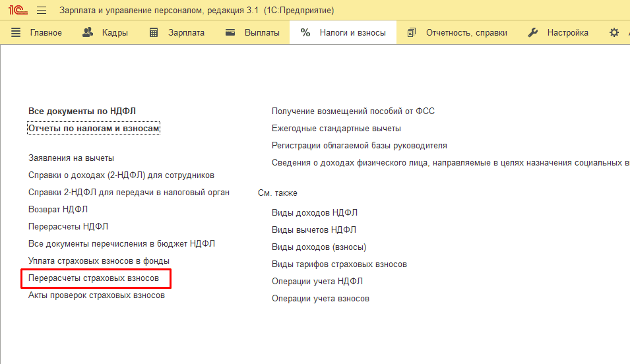Click the 1C logo icon
The image size is (630, 364).
18,10
